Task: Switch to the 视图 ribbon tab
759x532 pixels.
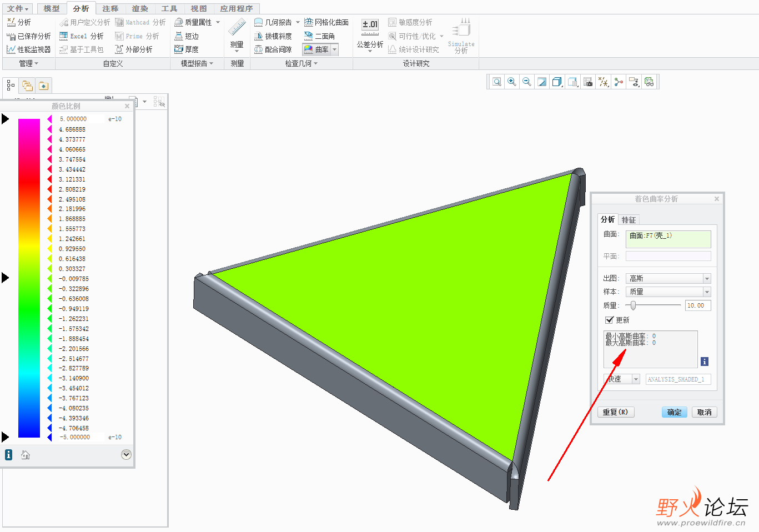Action: 199,8
